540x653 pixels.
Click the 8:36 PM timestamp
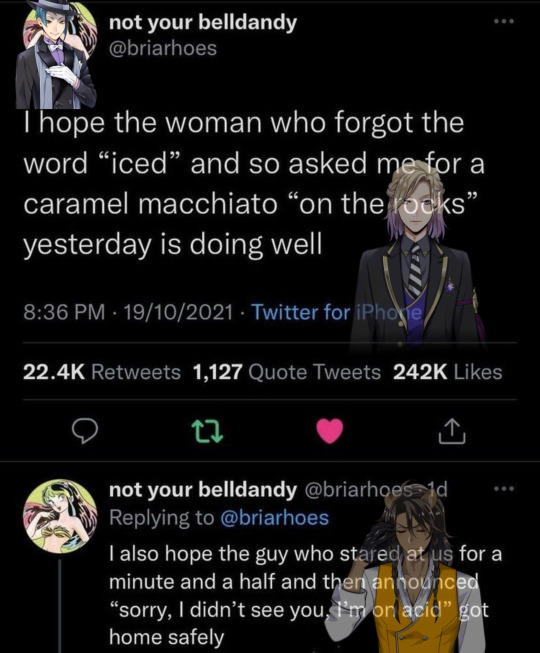pos(64,312)
